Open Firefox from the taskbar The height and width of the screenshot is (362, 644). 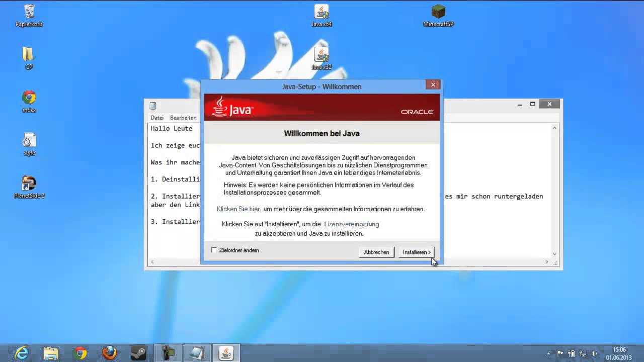tap(109, 352)
